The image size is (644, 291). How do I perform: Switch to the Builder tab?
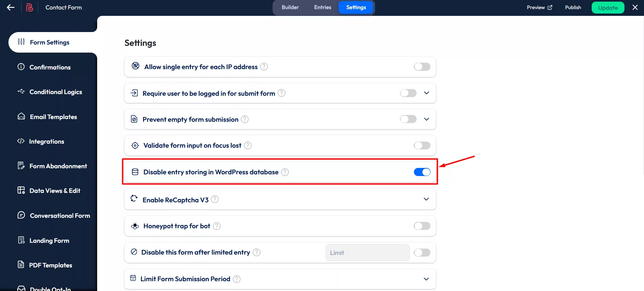[290, 7]
